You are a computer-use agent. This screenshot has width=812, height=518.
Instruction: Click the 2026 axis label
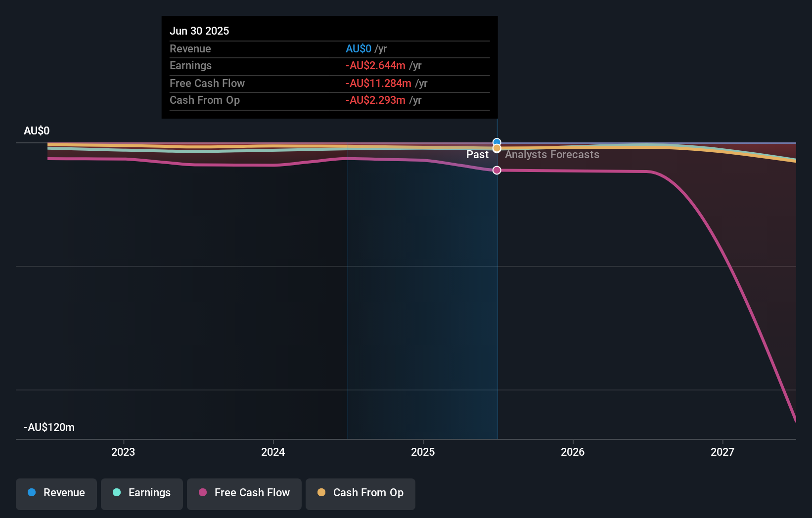click(572, 452)
